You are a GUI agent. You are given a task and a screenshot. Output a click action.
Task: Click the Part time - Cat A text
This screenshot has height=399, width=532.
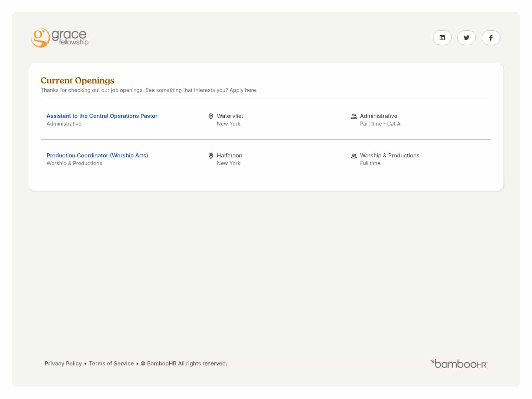click(380, 124)
